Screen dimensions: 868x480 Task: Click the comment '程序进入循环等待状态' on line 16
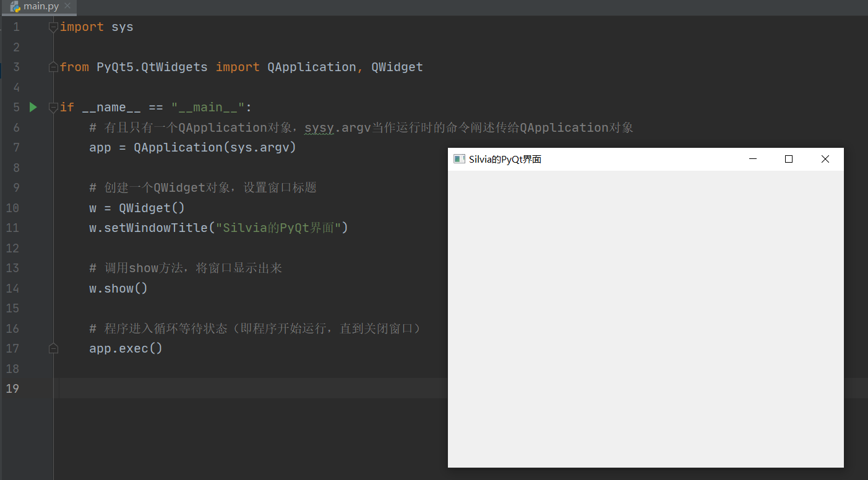[166, 328]
